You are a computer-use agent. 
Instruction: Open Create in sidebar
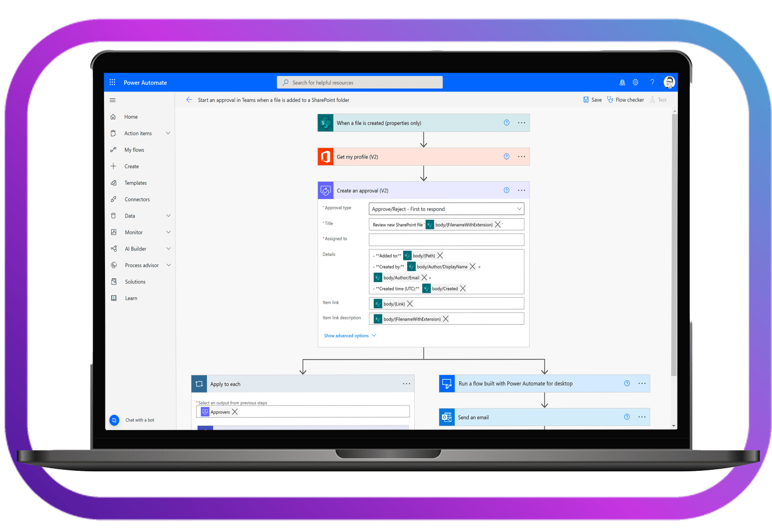pyautogui.click(x=132, y=166)
